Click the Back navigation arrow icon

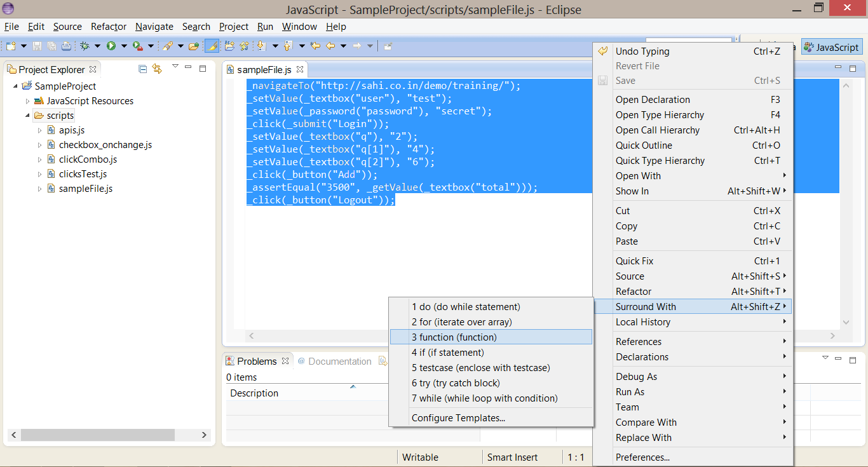(330, 46)
